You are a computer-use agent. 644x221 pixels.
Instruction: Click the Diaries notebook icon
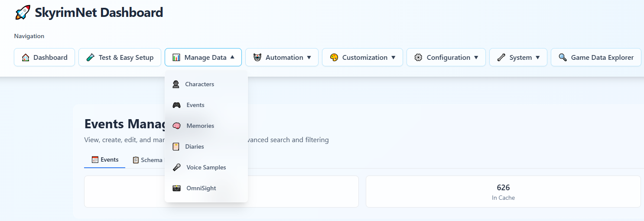(176, 146)
